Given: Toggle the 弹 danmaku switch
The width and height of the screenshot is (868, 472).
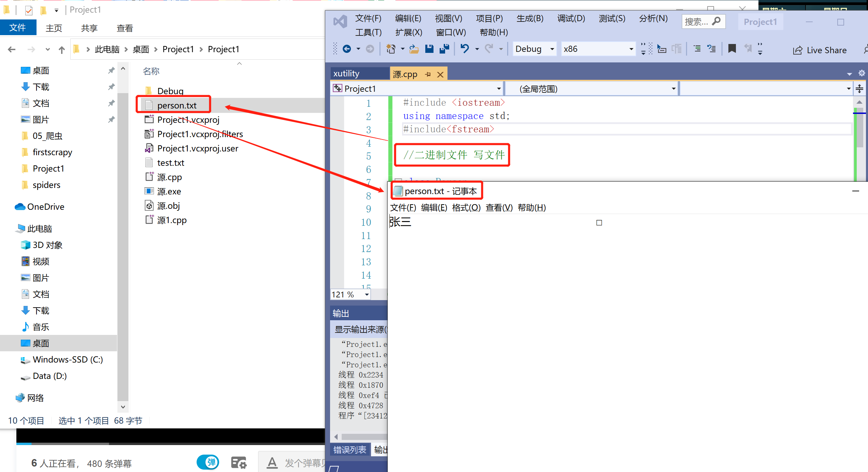Looking at the screenshot, I should tap(208, 462).
